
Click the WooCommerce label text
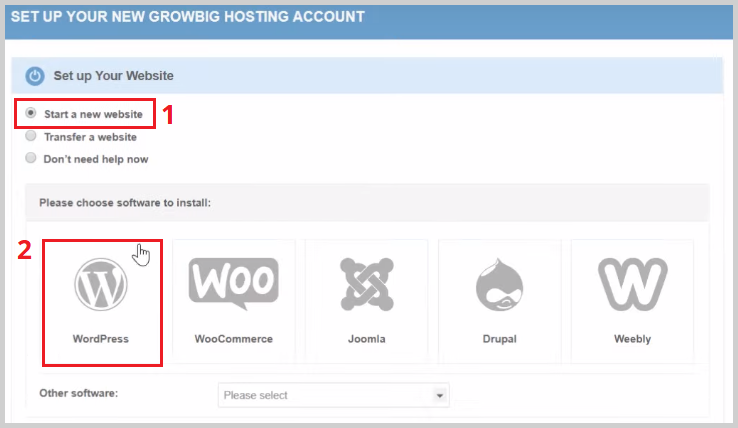(233, 339)
